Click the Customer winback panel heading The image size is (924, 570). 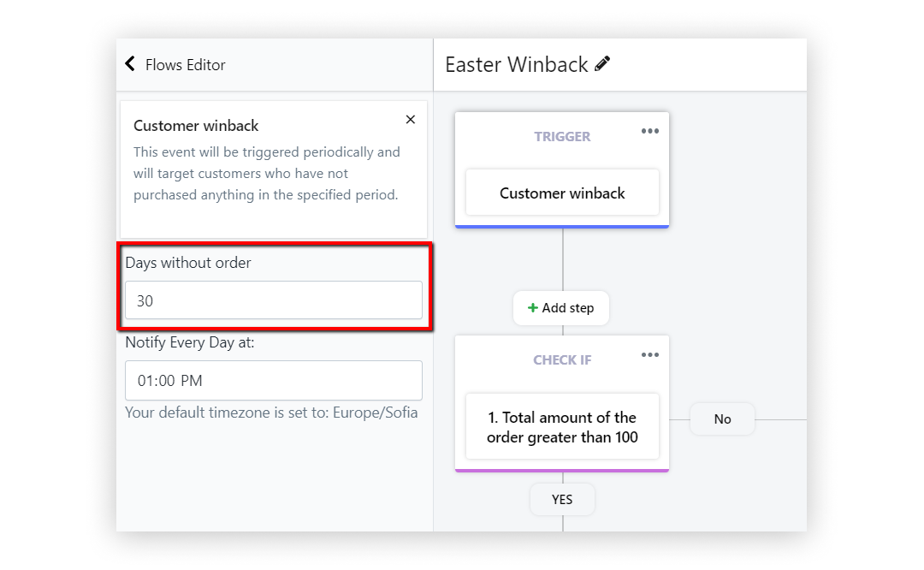pos(196,126)
